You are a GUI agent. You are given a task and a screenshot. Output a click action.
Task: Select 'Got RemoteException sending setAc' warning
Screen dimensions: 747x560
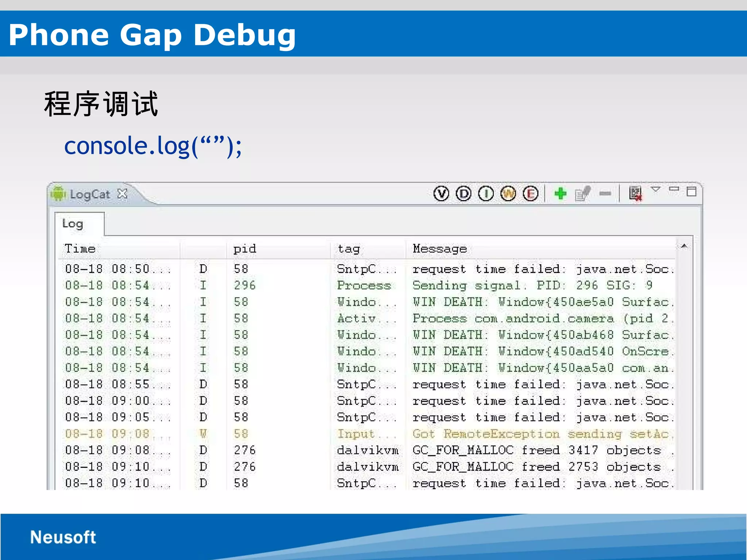point(543,433)
